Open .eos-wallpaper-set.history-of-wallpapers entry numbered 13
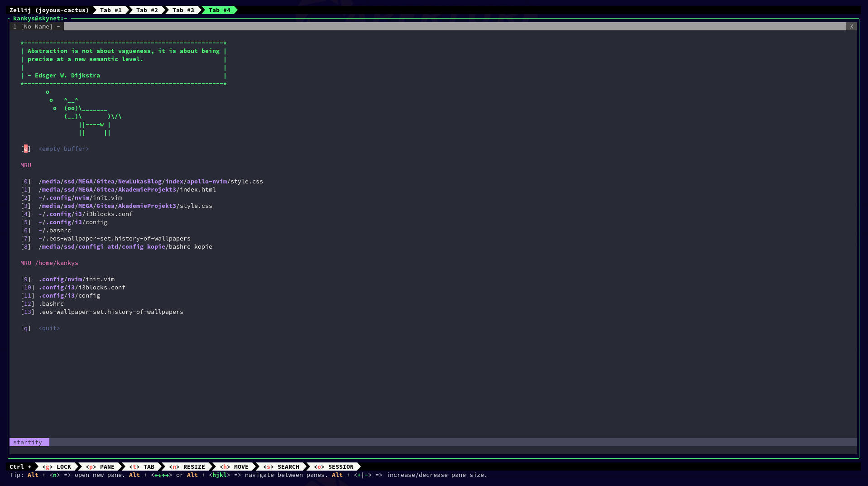 (111, 312)
